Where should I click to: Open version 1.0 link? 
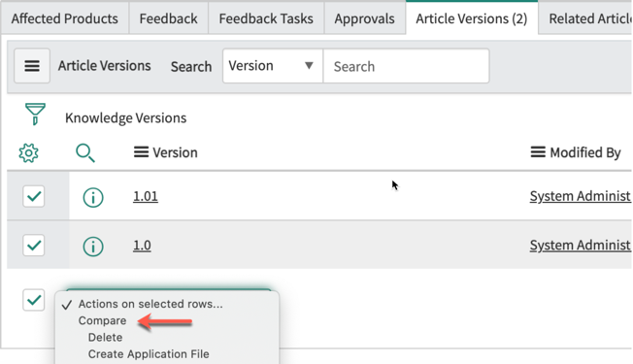point(142,246)
